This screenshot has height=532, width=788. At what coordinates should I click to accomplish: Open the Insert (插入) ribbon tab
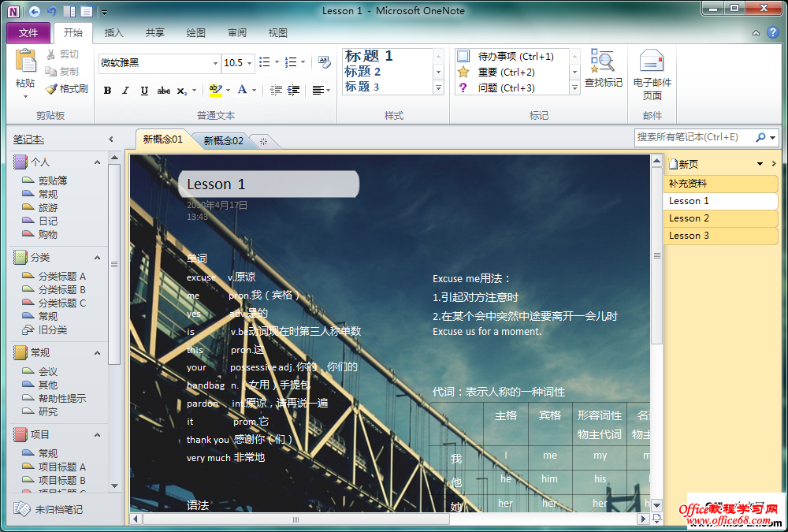113,33
